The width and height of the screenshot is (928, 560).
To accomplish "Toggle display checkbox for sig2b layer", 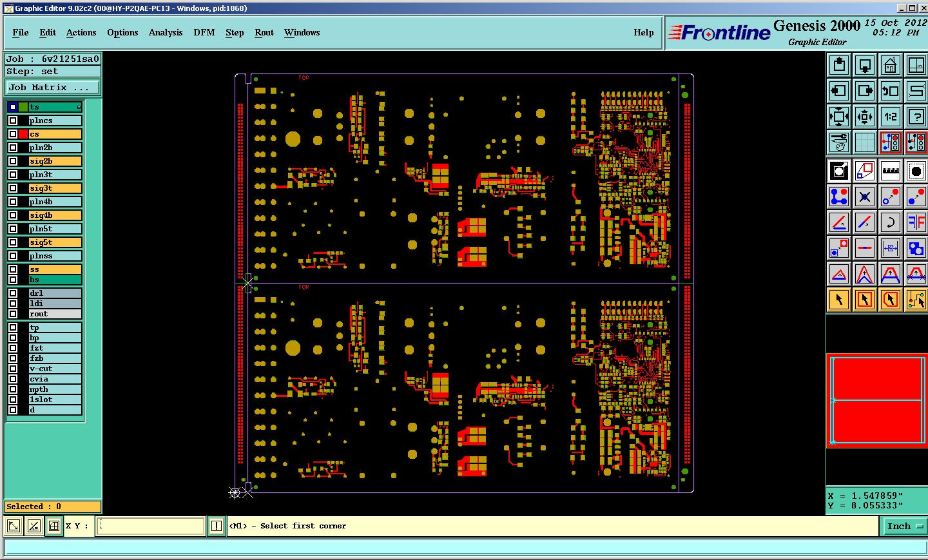I will coord(13,161).
